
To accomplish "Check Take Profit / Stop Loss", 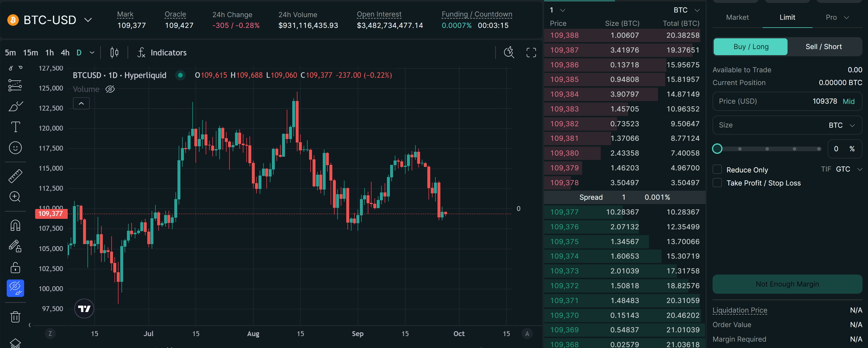I will [x=717, y=183].
